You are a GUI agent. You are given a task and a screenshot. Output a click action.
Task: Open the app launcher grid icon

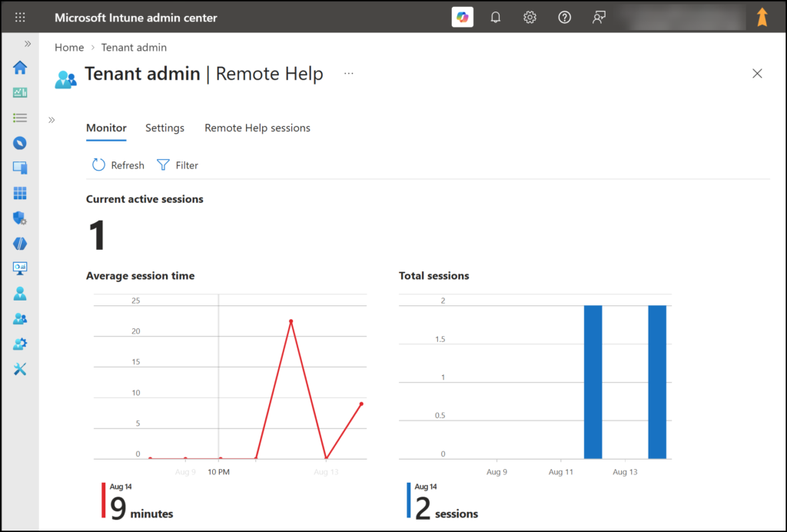[20, 18]
